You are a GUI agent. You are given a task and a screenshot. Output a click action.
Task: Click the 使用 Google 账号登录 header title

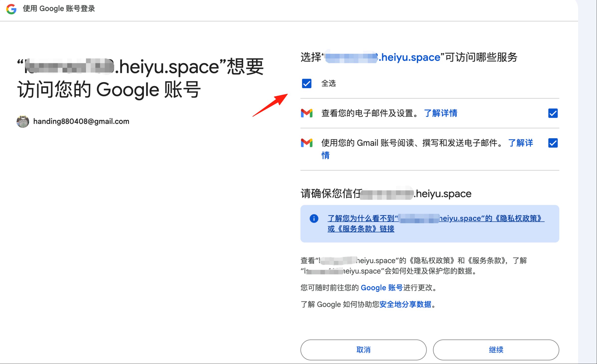point(59,9)
